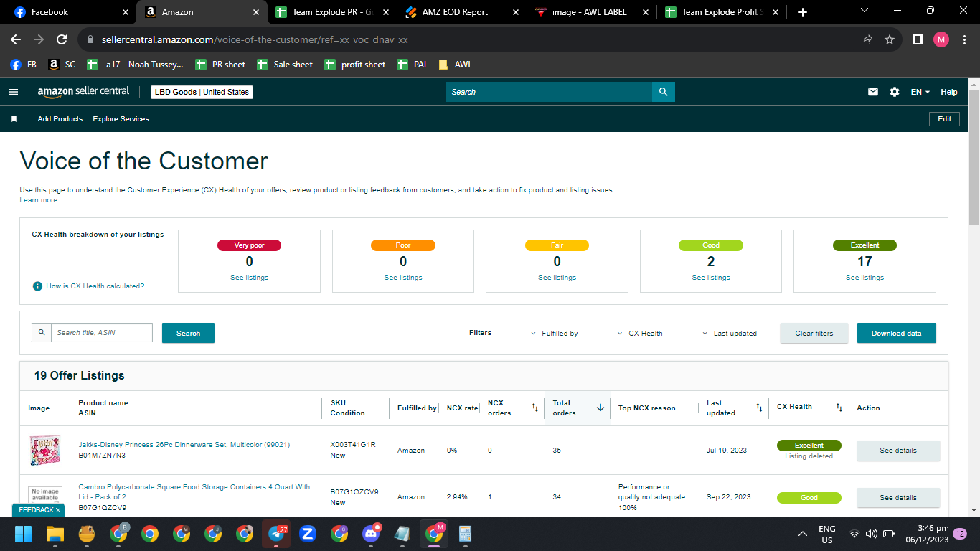Open Calculator from the taskbar
Image resolution: width=980 pixels, height=551 pixels.
coord(465,534)
